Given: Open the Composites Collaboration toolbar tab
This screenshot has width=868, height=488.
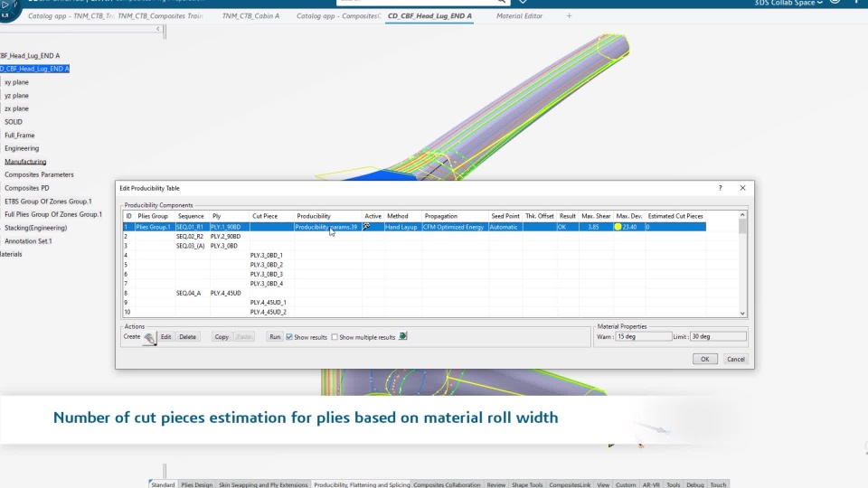Looking at the screenshot, I should point(447,484).
